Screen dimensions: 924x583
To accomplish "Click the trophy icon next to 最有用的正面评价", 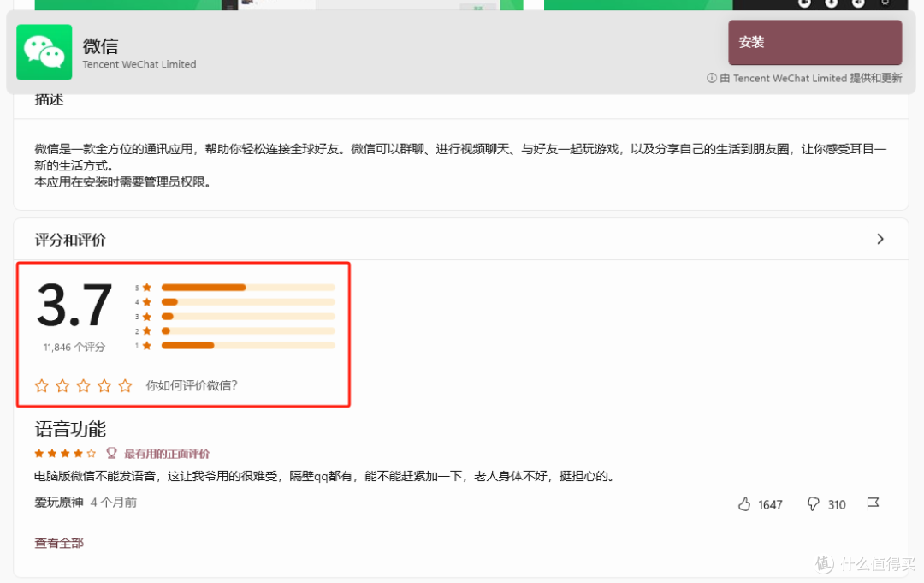I will click(110, 453).
